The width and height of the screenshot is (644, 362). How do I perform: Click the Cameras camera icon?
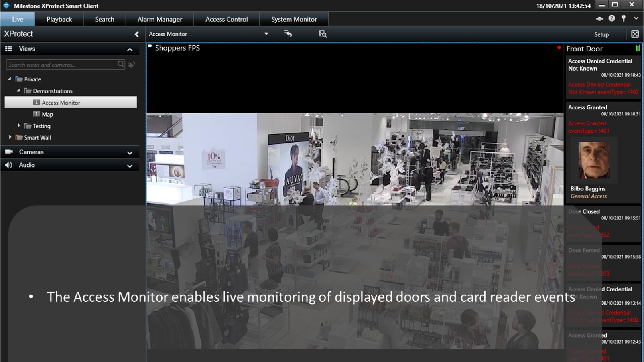(x=9, y=152)
